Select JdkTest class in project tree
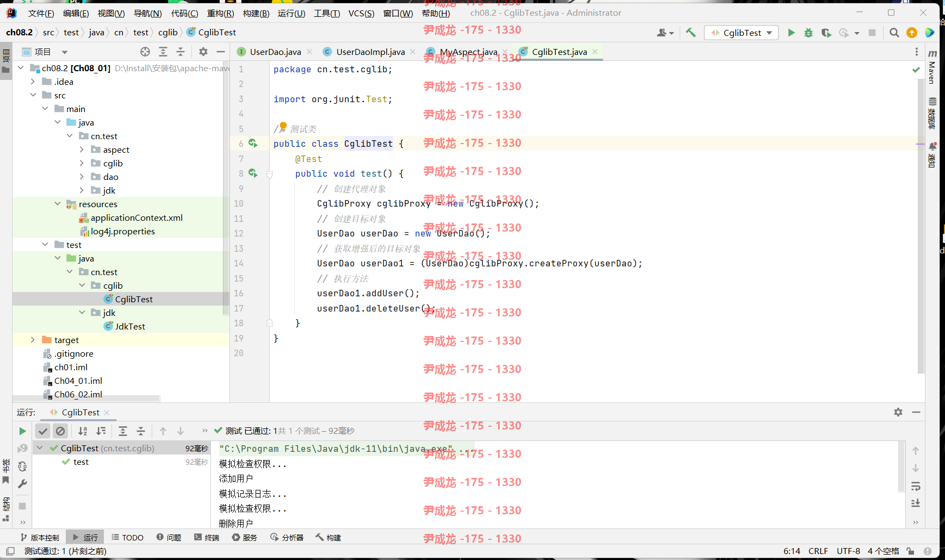 [130, 326]
